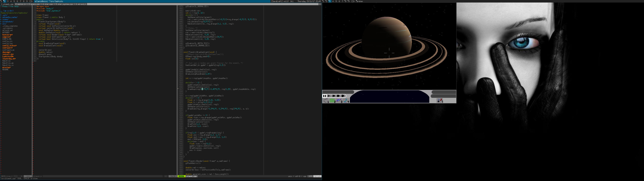The image size is (644, 181).
Task: Click the tiling layout symbol in bar
Action: tap(31, 1)
